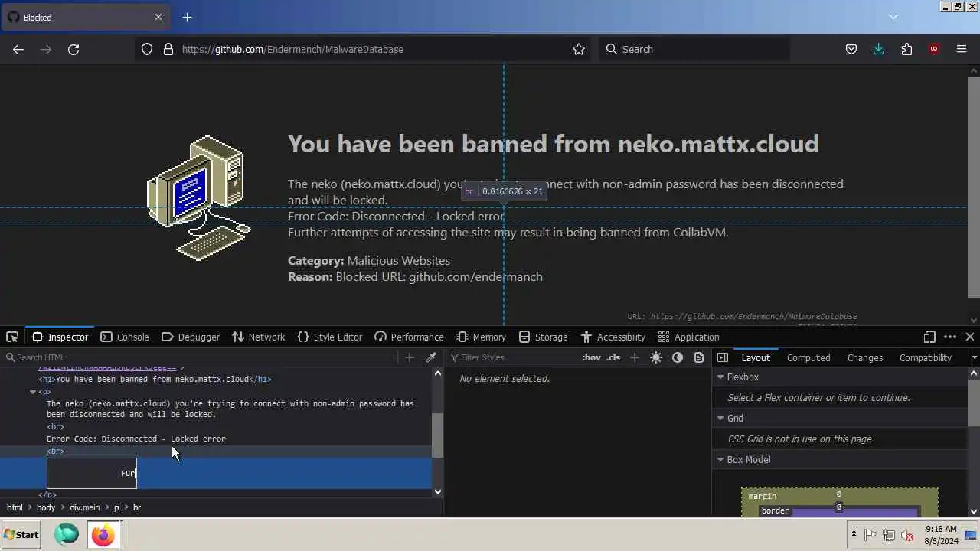The image size is (980, 551).
Task: Select the Compatibility sidebar tab
Action: click(x=926, y=357)
